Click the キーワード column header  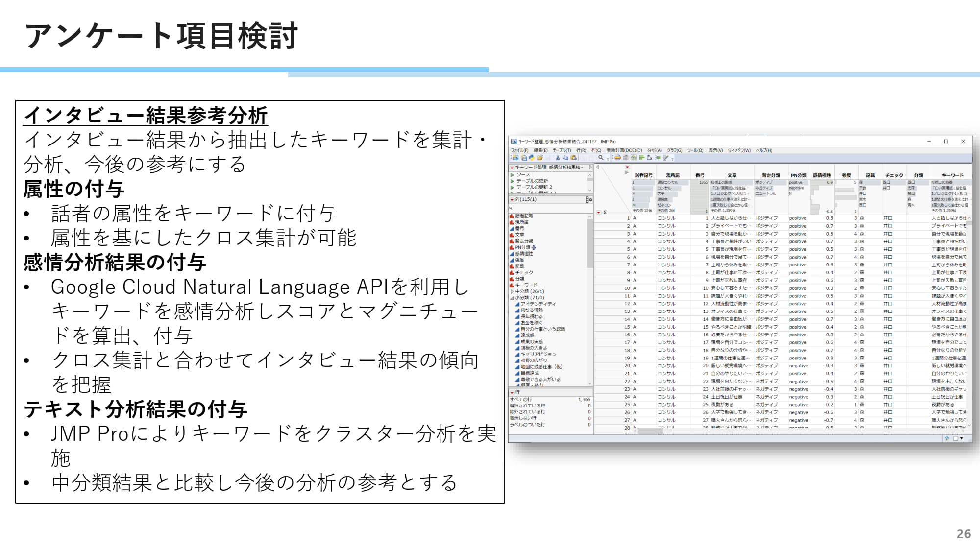point(952,175)
